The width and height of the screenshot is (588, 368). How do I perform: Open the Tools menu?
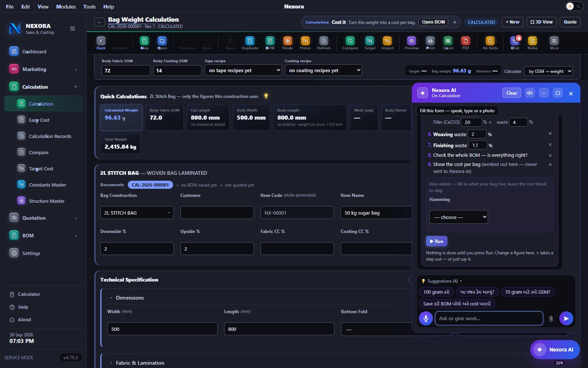pos(89,7)
